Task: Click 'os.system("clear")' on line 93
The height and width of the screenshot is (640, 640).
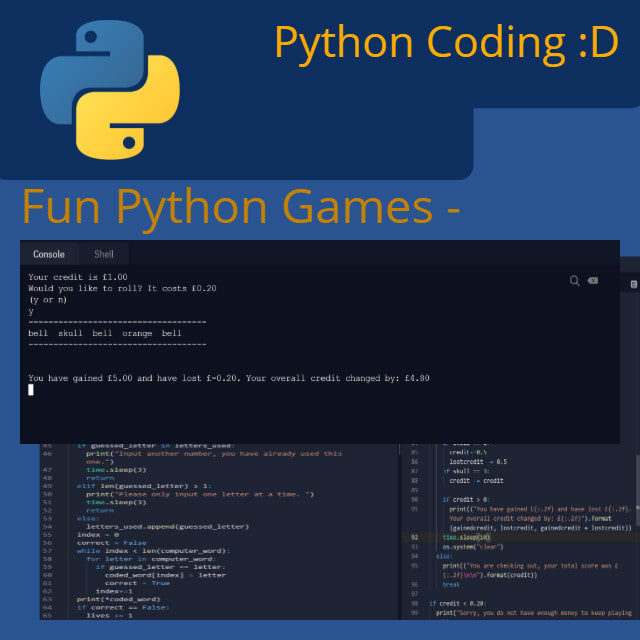Action: pos(473,547)
